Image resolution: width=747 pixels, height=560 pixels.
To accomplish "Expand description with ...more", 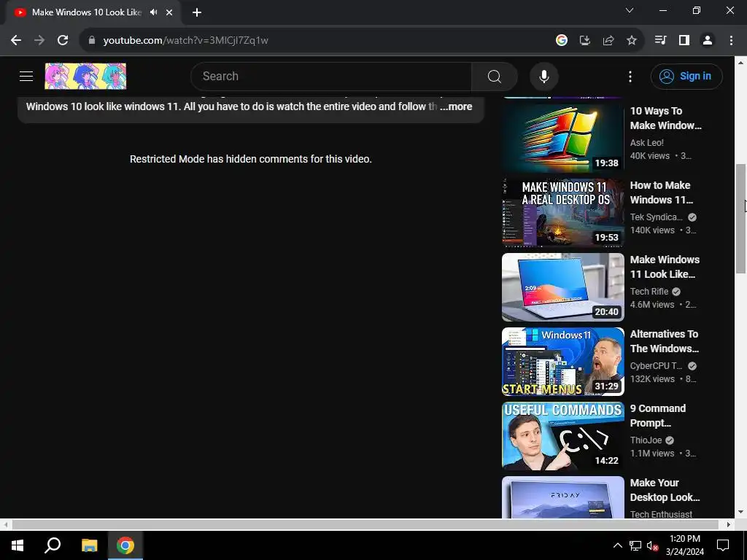I will tap(456, 106).
